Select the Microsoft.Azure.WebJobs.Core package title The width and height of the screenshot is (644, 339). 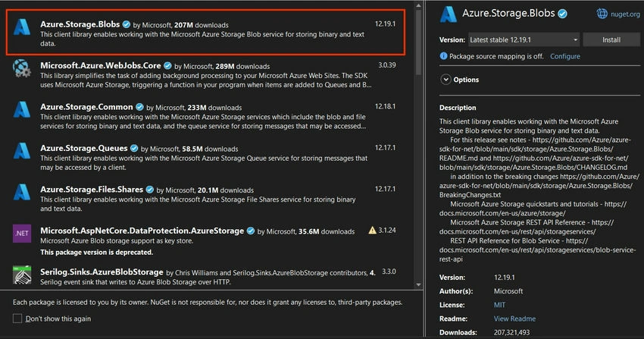(101, 65)
